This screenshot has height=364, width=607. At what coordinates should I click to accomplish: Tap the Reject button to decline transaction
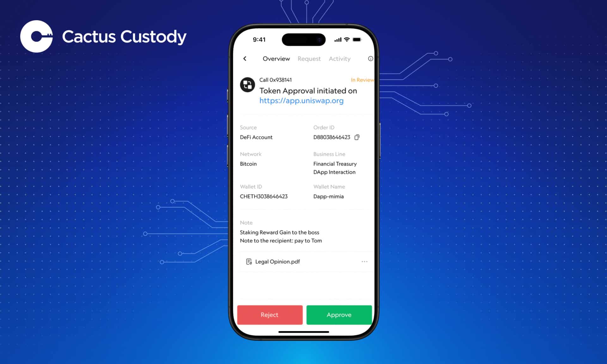tap(269, 315)
